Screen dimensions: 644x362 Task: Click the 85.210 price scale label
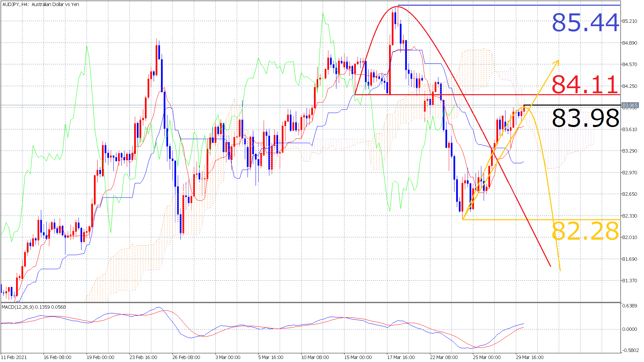pos(630,21)
